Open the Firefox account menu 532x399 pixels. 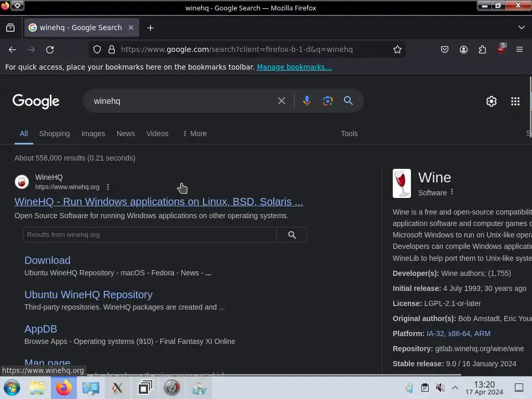click(x=463, y=49)
